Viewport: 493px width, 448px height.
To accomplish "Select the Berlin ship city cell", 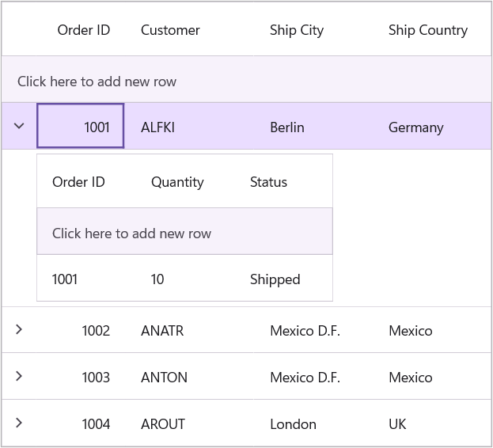I will point(286,127).
